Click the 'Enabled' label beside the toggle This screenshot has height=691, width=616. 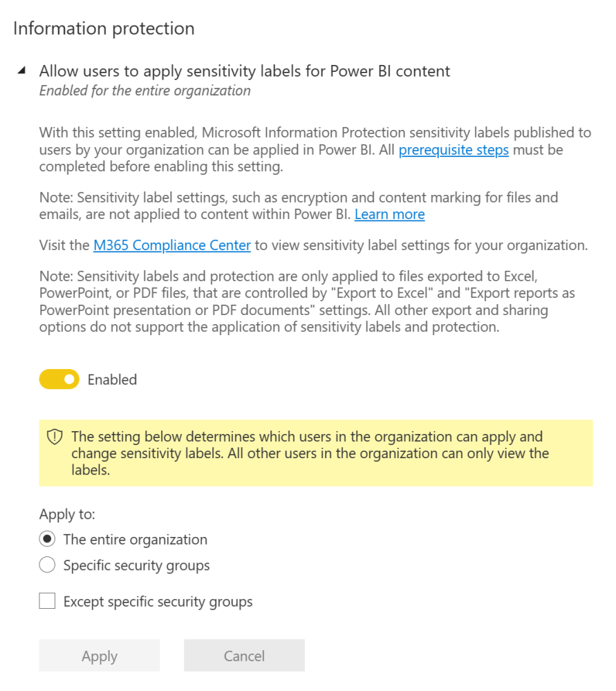(x=112, y=379)
